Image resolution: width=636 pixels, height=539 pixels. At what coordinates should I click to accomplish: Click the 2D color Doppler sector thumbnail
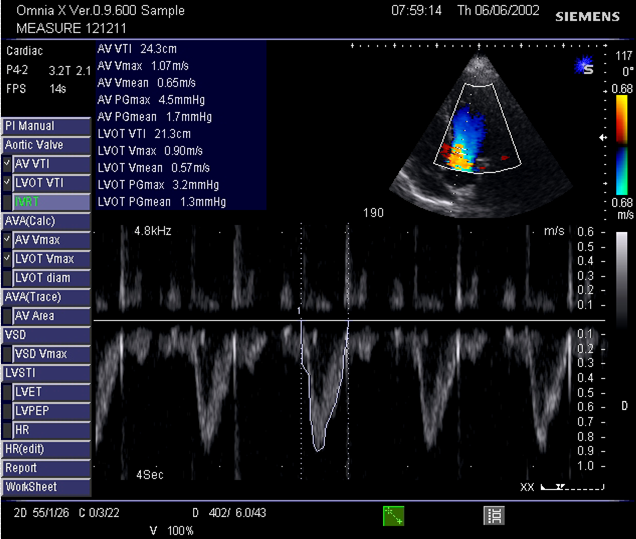tap(479, 136)
